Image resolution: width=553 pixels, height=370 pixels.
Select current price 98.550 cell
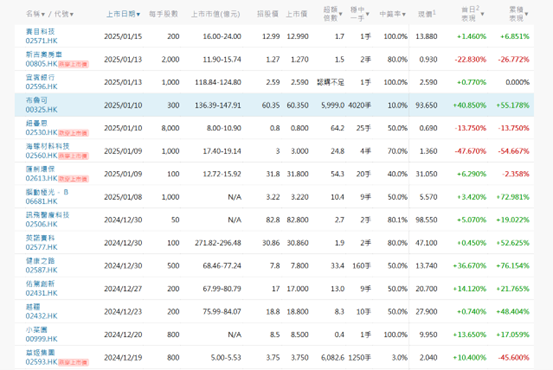pos(426,220)
